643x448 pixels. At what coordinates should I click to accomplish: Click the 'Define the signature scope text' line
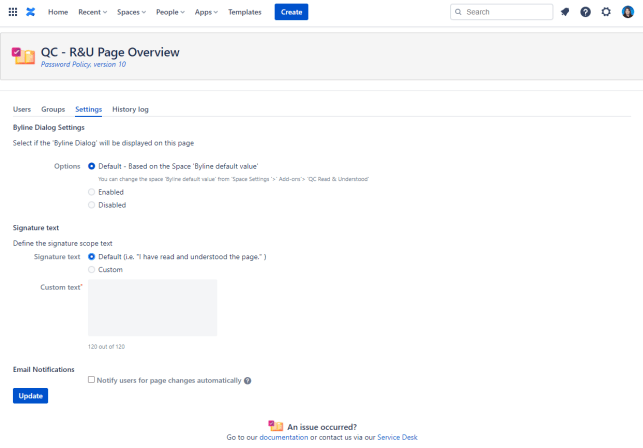(63, 243)
